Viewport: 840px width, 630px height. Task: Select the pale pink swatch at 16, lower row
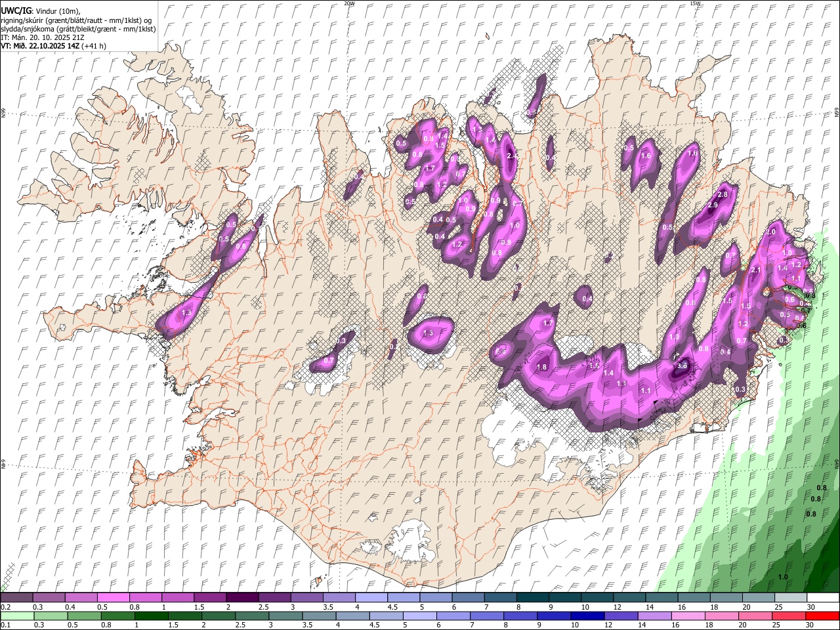(x=688, y=616)
